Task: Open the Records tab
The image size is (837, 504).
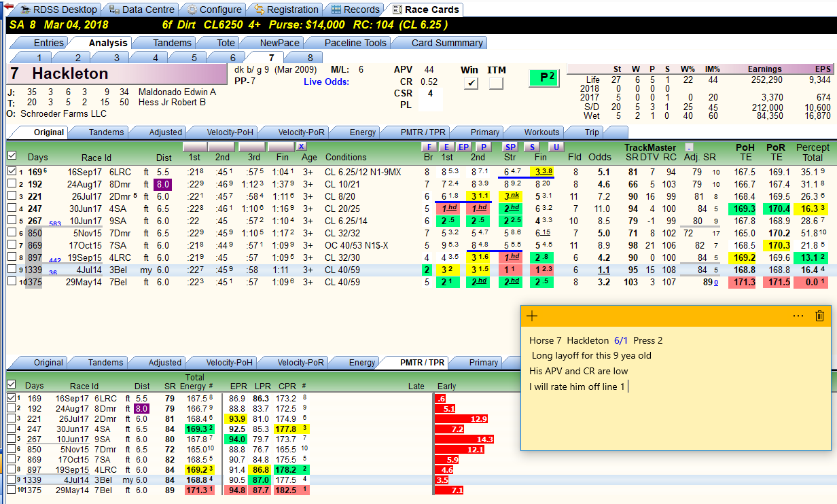Action: click(355, 10)
